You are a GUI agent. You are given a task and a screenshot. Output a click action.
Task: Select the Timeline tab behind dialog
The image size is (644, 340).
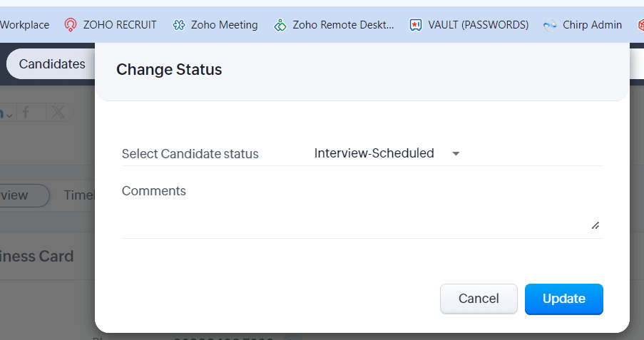(78, 195)
